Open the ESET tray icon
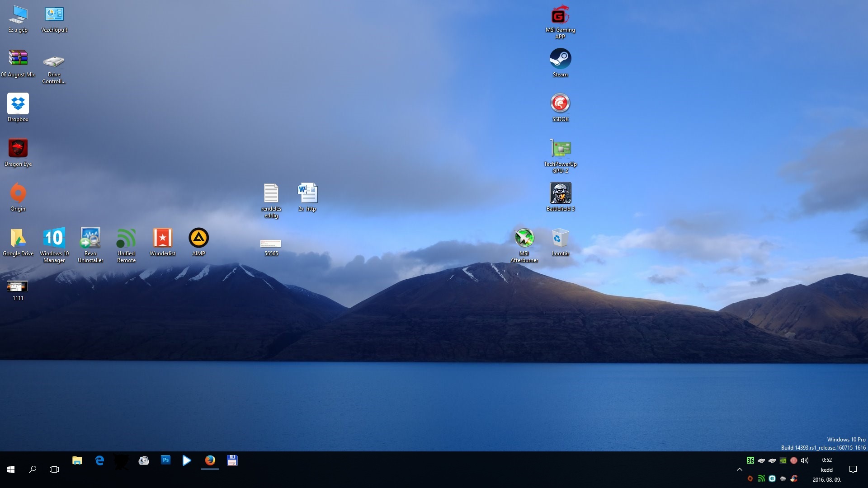868x488 pixels. 772,479
